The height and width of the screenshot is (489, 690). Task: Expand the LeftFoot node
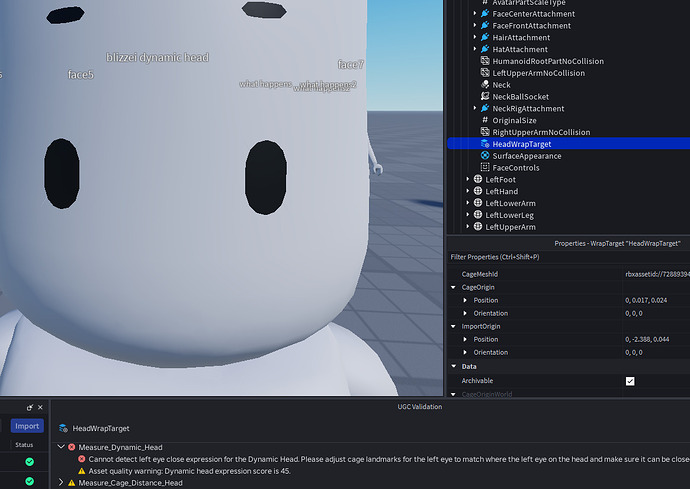click(468, 179)
